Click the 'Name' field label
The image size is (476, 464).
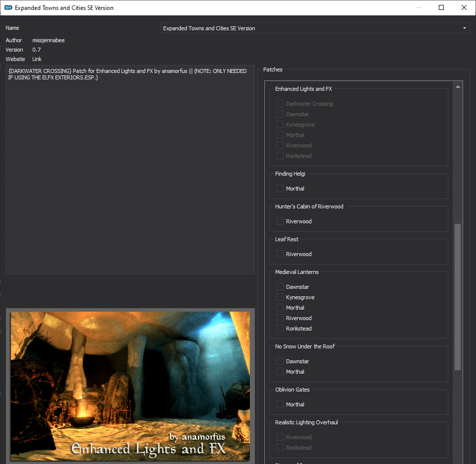pyautogui.click(x=12, y=28)
